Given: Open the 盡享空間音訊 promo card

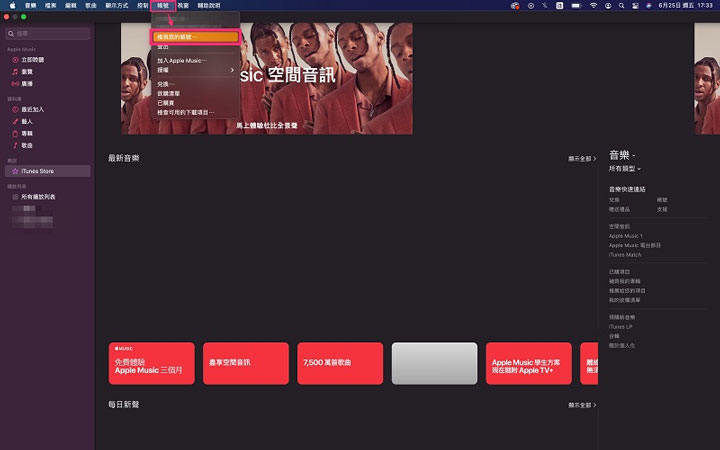Looking at the screenshot, I should (x=246, y=363).
